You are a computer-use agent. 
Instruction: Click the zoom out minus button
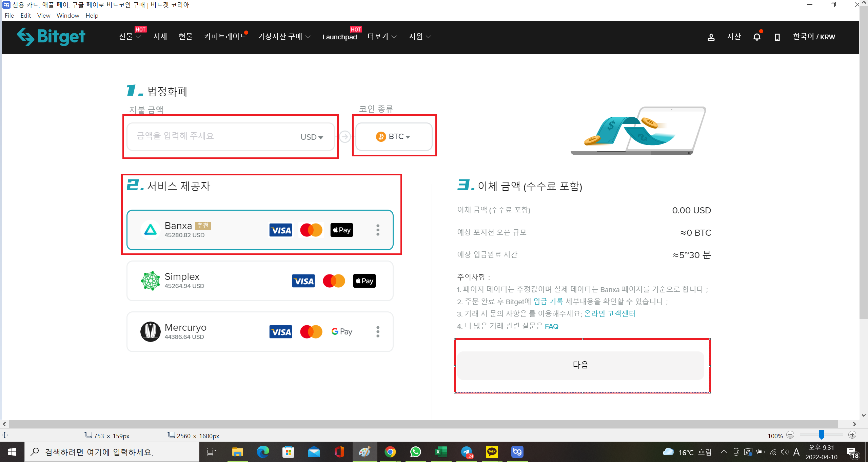pyautogui.click(x=790, y=435)
